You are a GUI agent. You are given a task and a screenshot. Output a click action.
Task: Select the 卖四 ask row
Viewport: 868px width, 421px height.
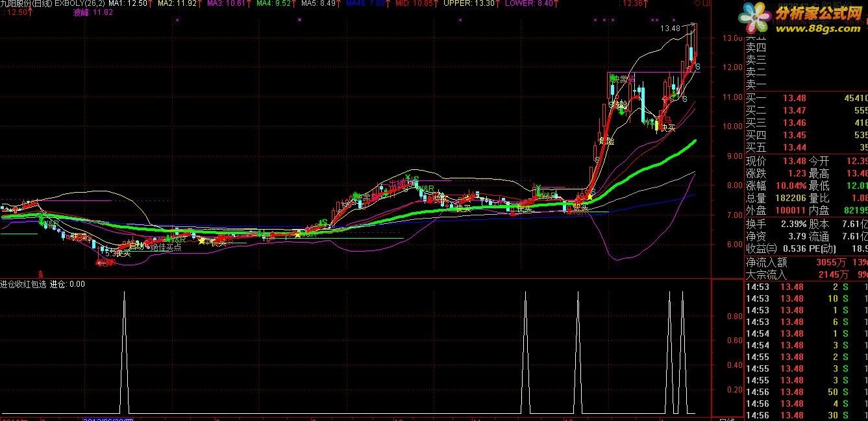tap(806, 47)
